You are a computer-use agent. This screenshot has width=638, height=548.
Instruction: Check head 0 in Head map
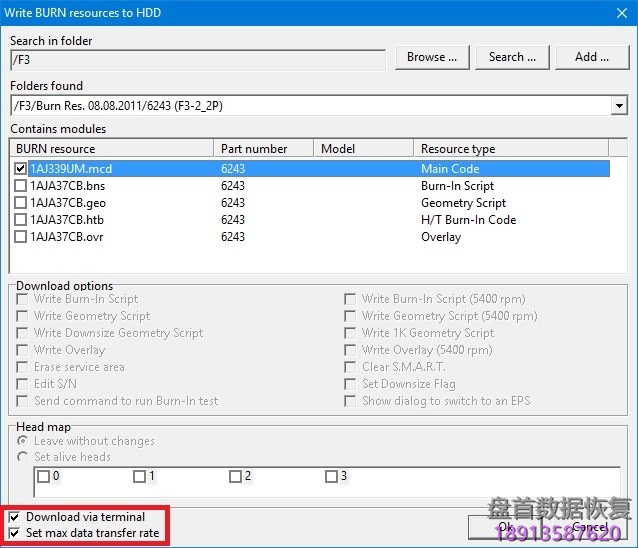(x=43, y=477)
